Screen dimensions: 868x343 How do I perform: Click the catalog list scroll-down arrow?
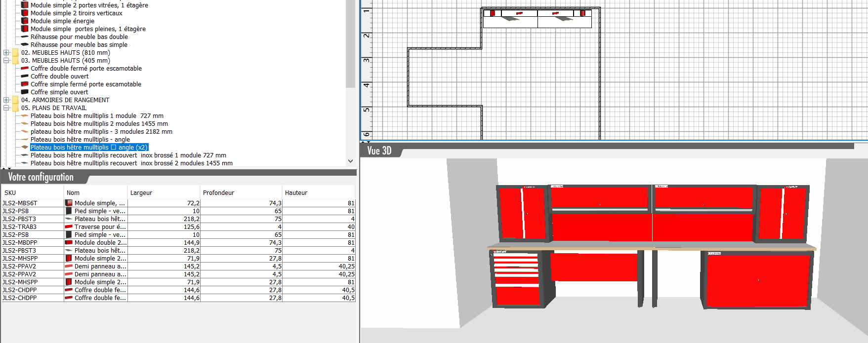coord(350,161)
